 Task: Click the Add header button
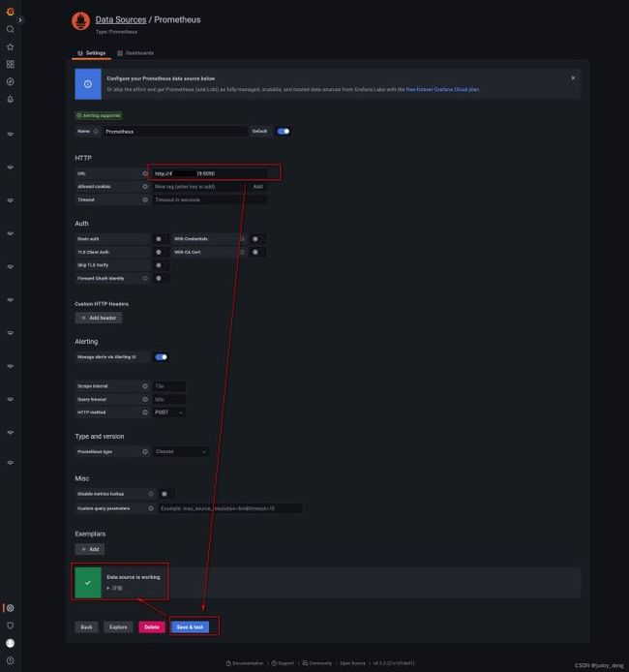(99, 318)
